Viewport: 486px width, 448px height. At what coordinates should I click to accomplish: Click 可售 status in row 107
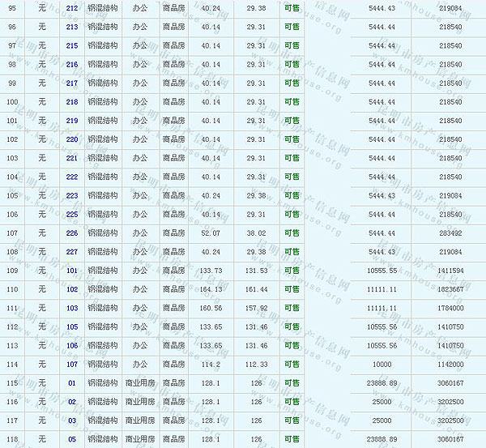292,233
